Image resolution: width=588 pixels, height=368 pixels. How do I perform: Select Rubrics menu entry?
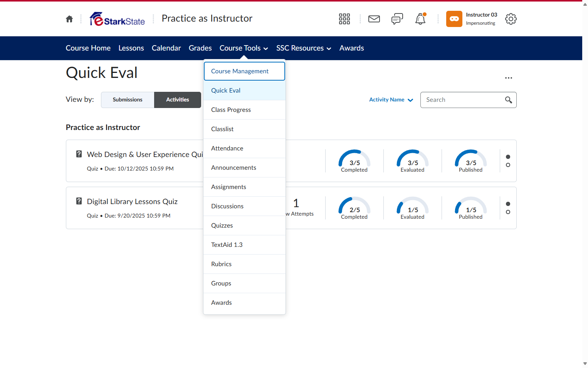244,264
